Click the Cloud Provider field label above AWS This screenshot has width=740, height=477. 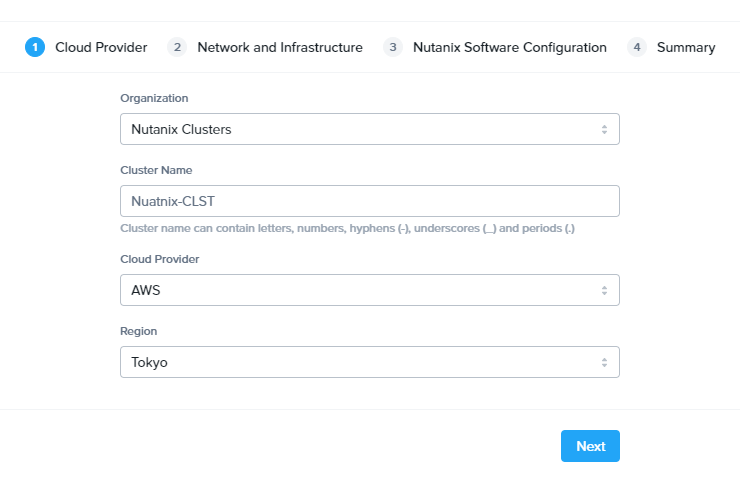[x=160, y=259]
